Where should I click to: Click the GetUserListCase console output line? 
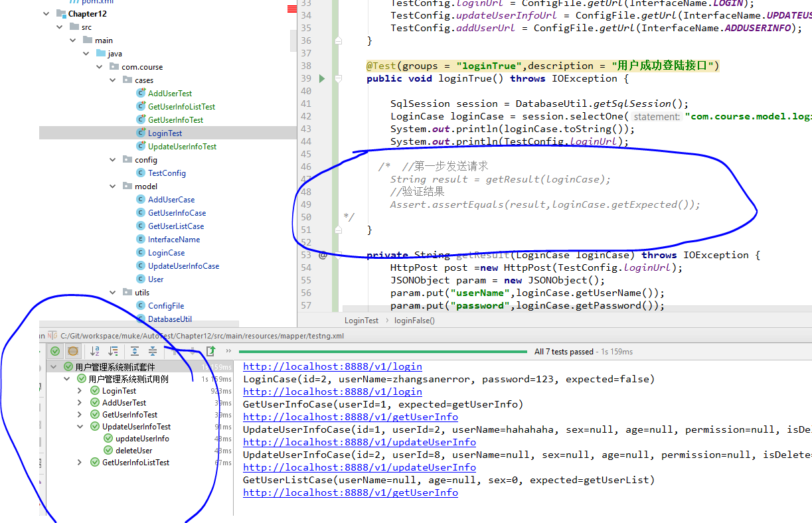tap(449, 480)
